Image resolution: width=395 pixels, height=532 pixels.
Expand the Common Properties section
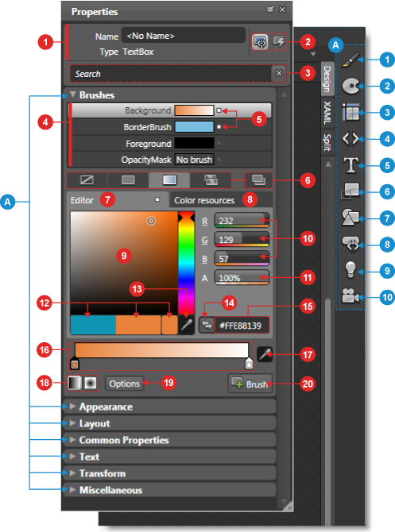(x=72, y=439)
